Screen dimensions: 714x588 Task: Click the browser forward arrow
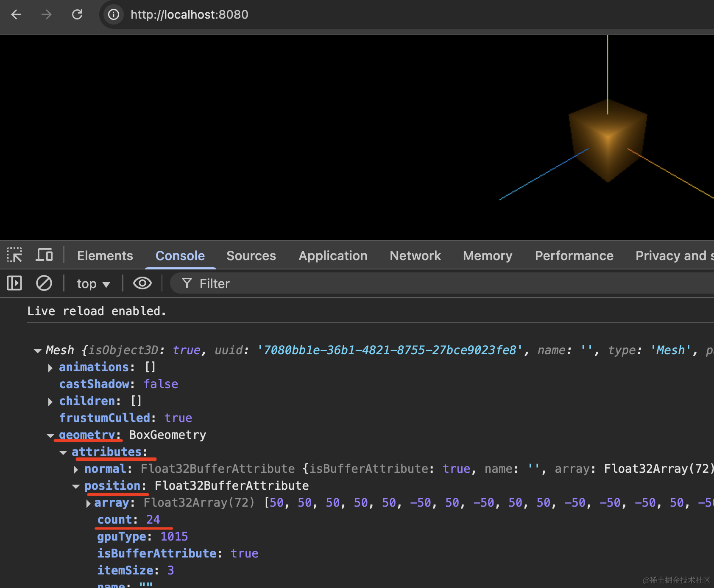(46, 14)
